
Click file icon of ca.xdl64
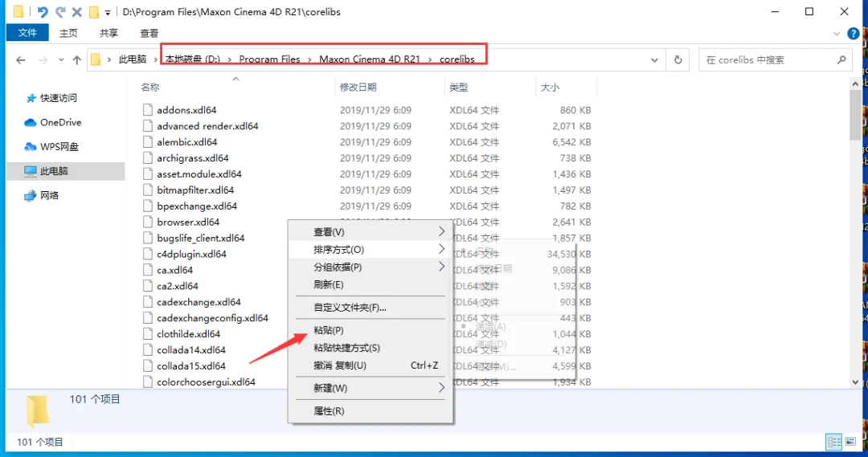[147, 270]
